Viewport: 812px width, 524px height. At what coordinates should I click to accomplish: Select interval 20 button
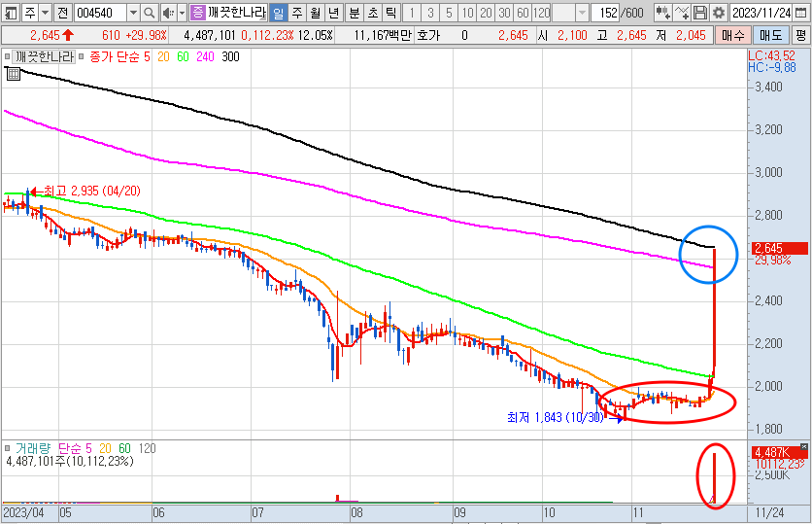click(x=486, y=13)
